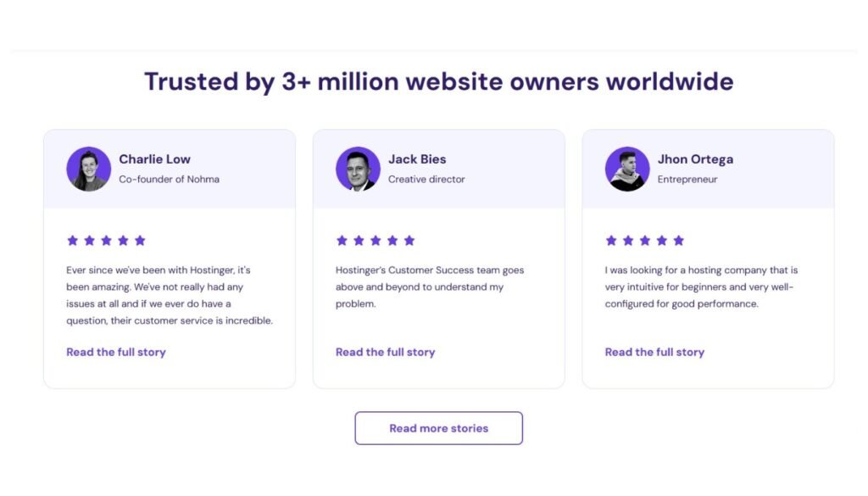Screen dimensions: 868x496
Task: Open Jack Bies's Read the full story link
Action: 385,352
